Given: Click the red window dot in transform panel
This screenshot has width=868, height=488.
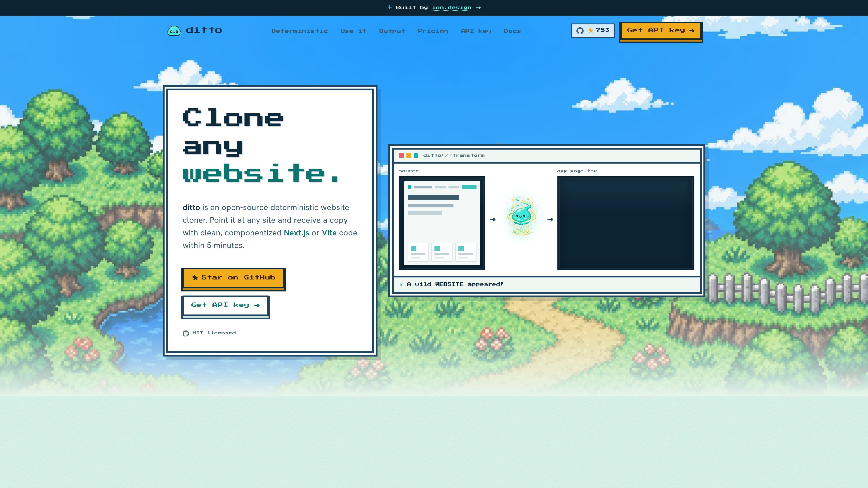Looking at the screenshot, I should 401,155.
